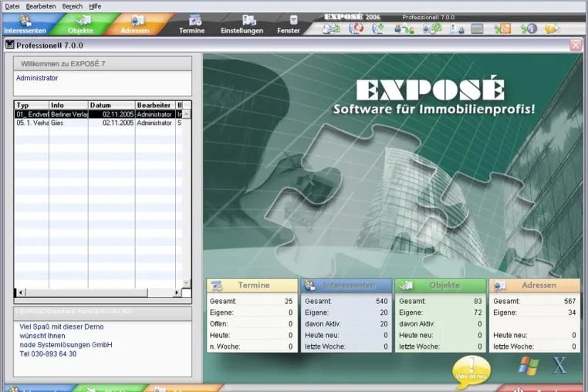
Task: Open the Hilfe menu
Action: [x=95, y=6]
